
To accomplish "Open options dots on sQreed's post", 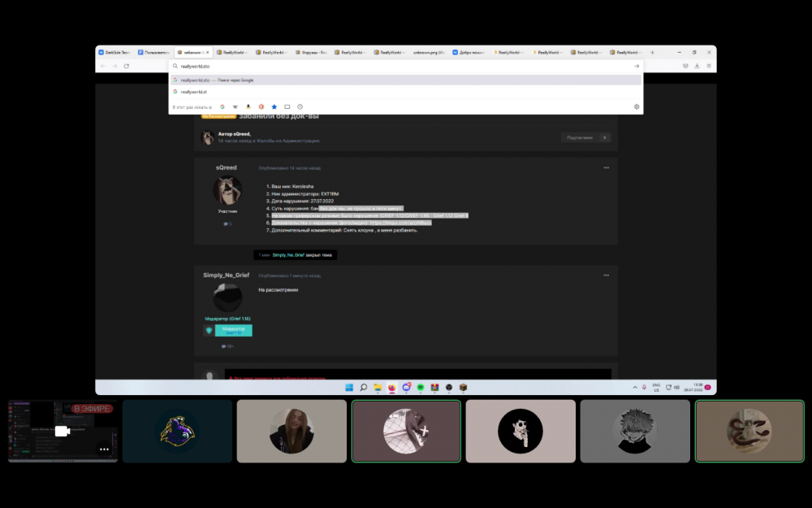I will 606,168.
